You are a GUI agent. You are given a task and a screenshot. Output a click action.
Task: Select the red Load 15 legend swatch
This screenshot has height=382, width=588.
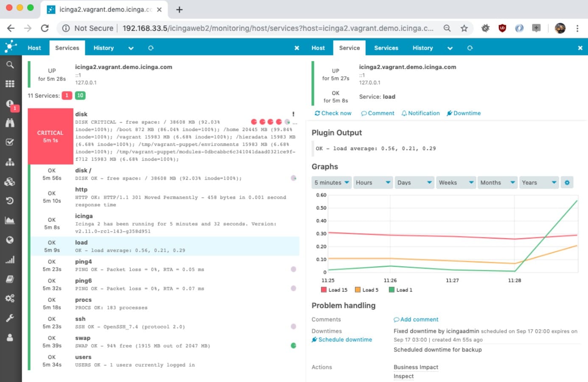(x=323, y=290)
